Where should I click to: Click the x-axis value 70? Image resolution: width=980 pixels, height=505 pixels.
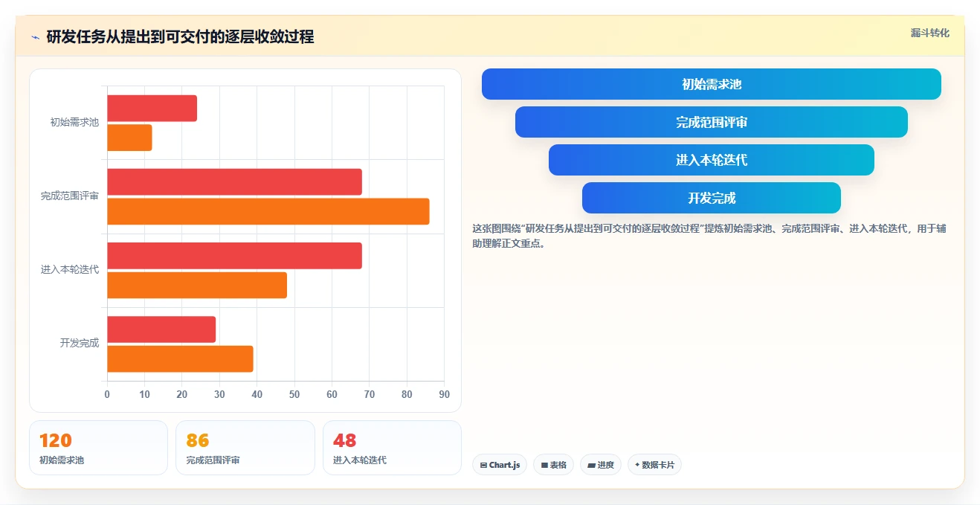370,394
